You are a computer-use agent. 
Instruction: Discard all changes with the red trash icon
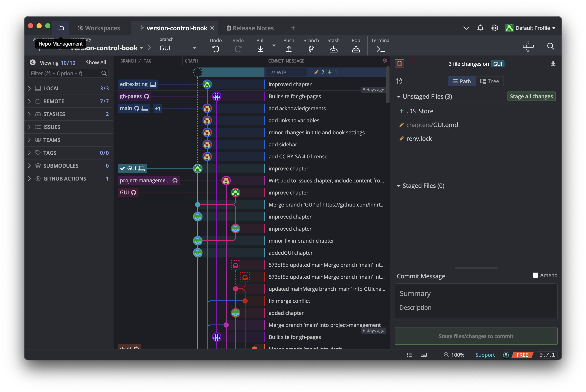399,63
